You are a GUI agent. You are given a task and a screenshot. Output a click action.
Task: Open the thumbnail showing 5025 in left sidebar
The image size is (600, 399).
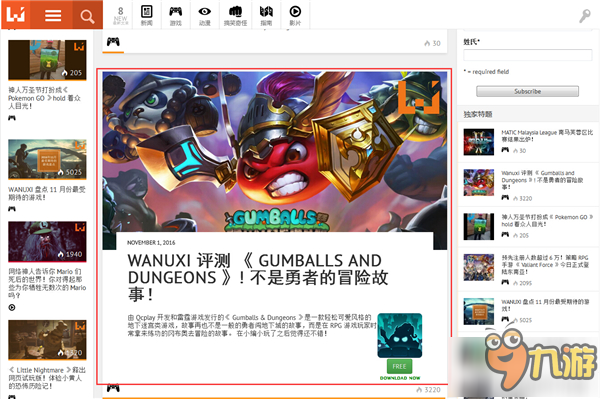tap(47, 159)
